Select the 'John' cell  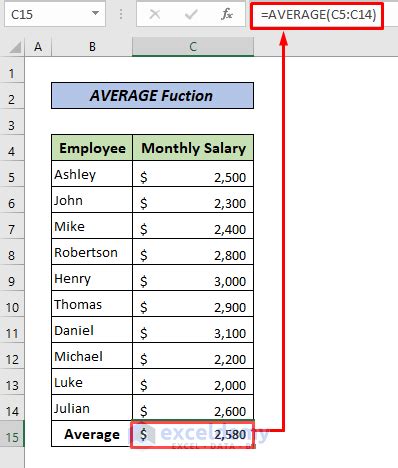(x=92, y=200)
